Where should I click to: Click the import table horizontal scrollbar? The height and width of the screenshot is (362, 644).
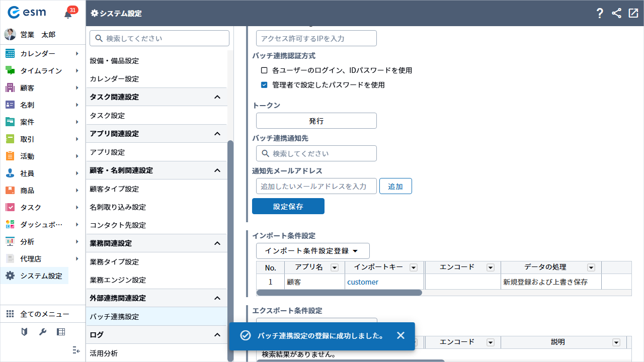click(x=339, y=292)
